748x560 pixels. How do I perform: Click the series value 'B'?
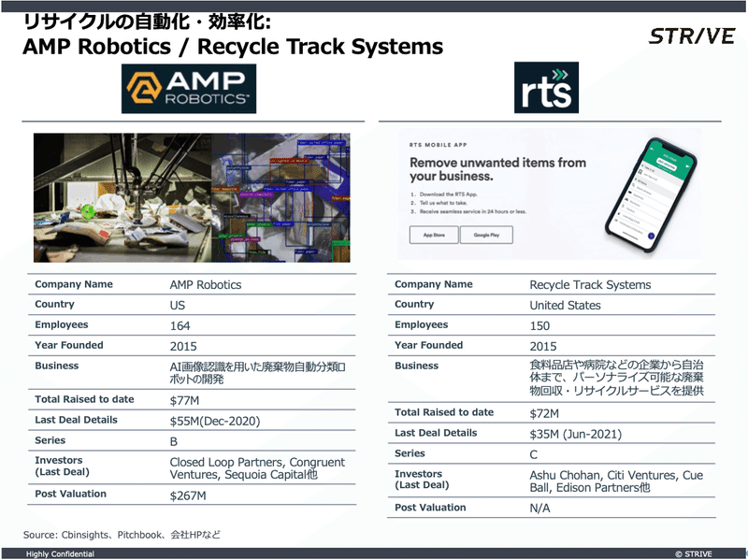pyautogui.click(x=174, y=441)
